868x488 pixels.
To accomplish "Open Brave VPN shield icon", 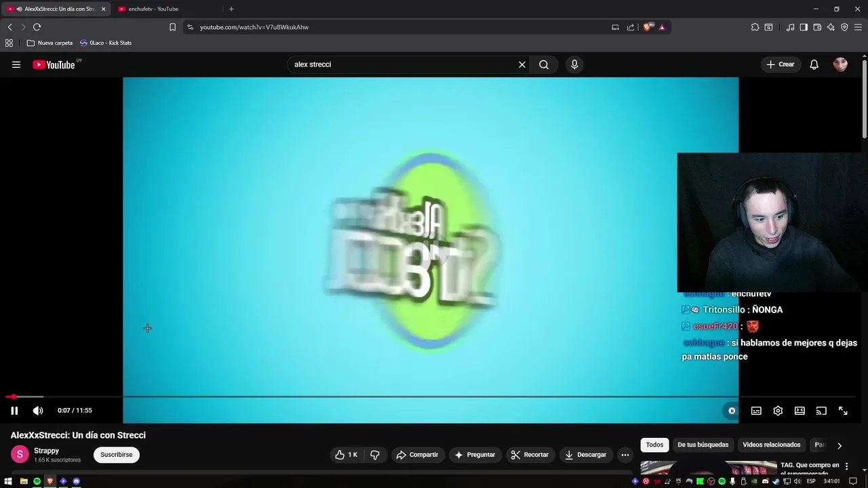I will click(844, 27).
